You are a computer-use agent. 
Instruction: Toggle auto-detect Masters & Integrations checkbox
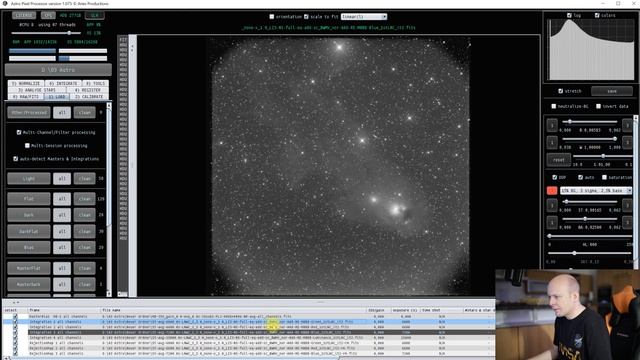point(16,159)
